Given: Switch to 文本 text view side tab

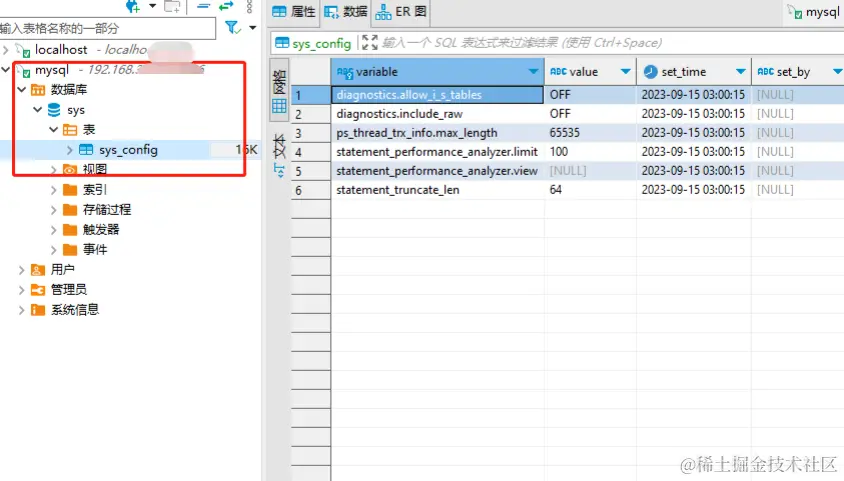Looking at the screenshot, I should pyautogui.click(x=279, y=154).
